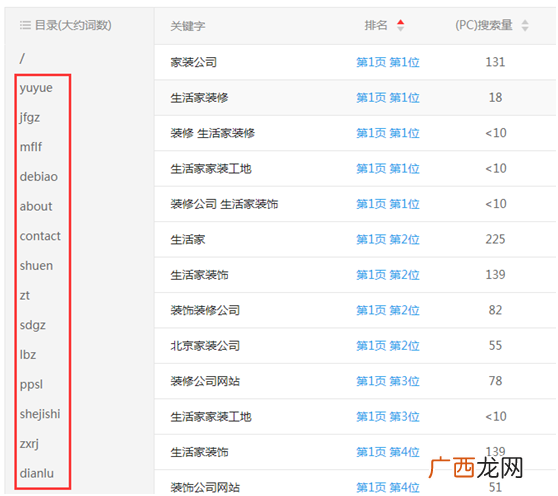Image resolution: width=558 pixels, height=496 pixels.
Task: Open 第1页 第1位 link for 生活家家装工地
Action: 388,168
